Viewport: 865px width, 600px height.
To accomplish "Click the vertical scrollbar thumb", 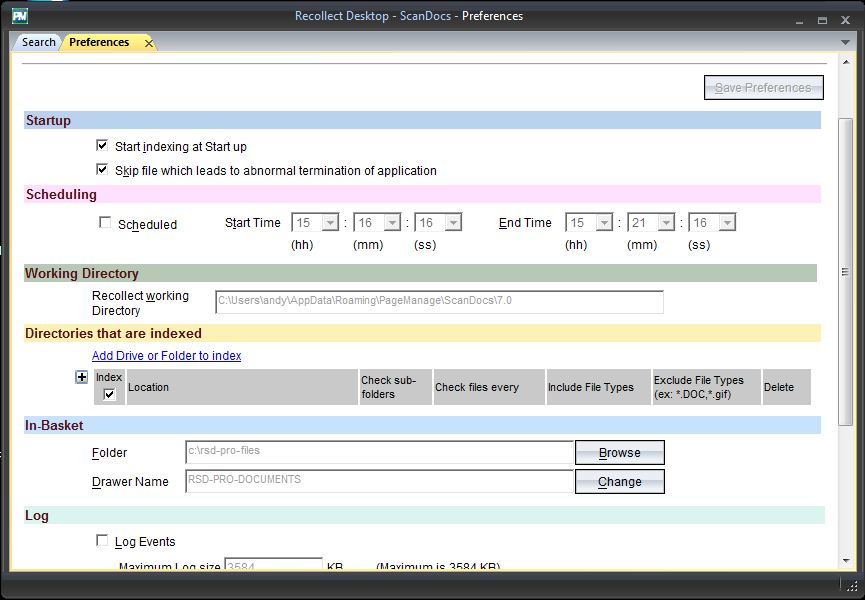I will click(x=845, y=270).
